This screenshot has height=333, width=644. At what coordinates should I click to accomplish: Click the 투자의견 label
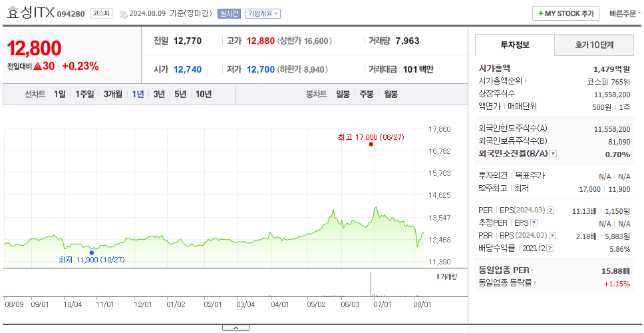(493, 176)
